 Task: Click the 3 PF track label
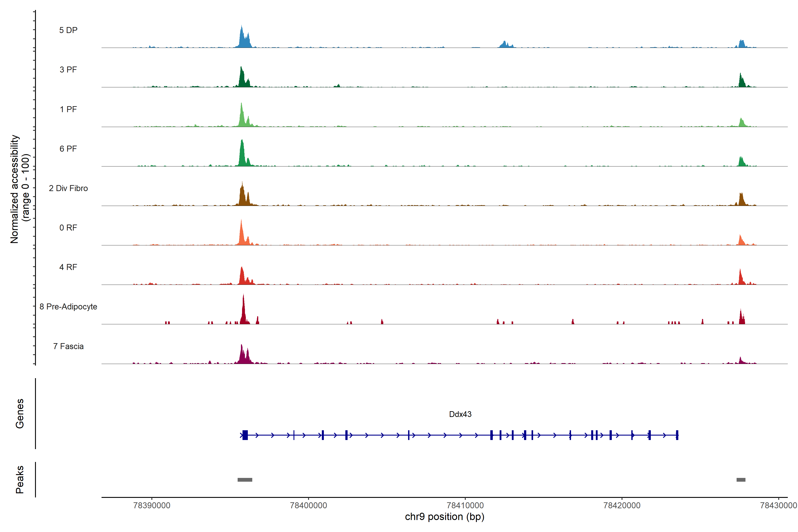(x=68, y=70)
